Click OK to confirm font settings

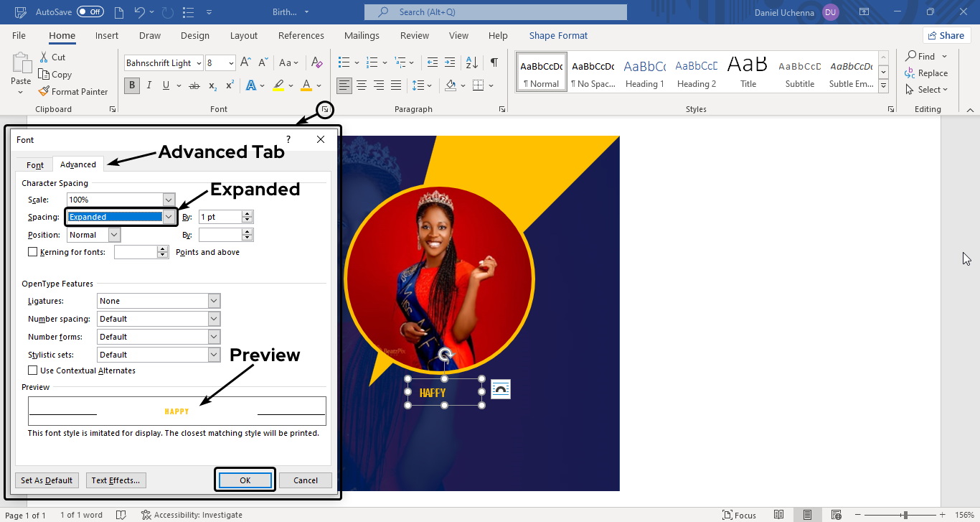[x=245, y=480]
